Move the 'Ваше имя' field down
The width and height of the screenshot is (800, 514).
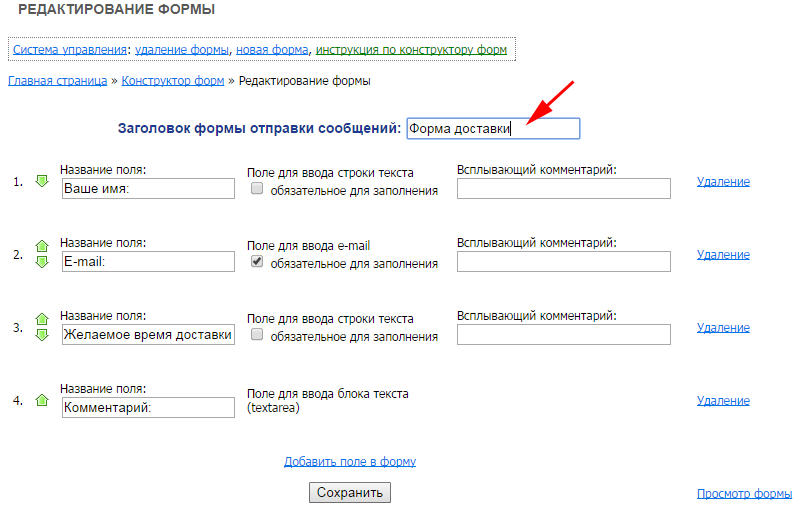[42, 181]
